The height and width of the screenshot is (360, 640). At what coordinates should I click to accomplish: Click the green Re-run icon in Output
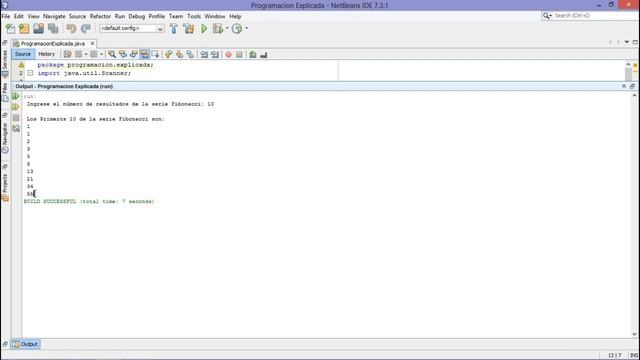[x=16, y=96]
